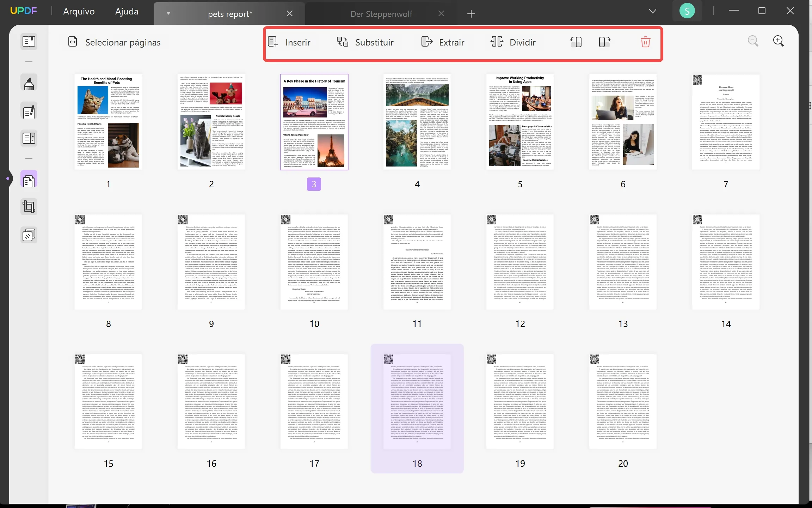The height and width of the screenshot is (508, 812).
Task: Open the Edit PDF tool
Action: pos(29,111)
